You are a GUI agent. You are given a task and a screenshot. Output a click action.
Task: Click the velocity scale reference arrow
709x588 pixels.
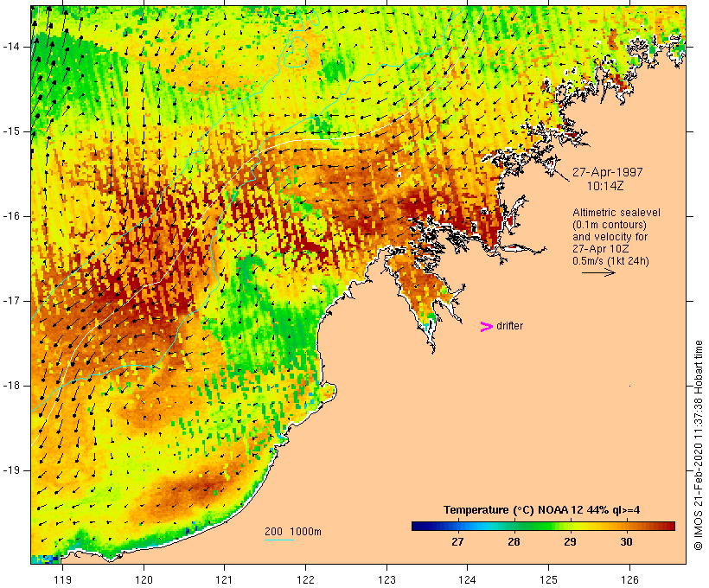598,272
